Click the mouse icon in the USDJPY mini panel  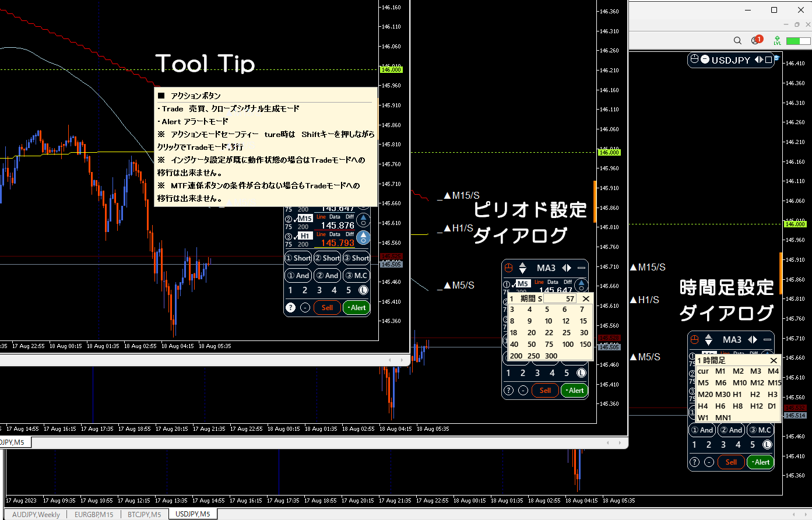[x=694, y=59]
